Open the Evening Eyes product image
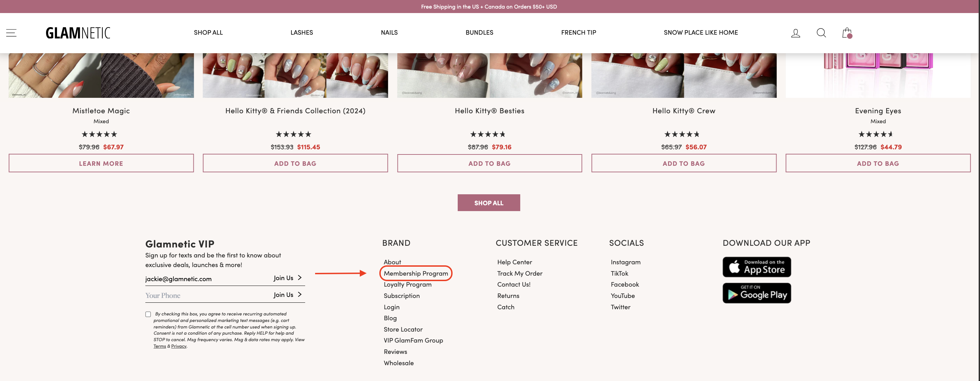Screen dimensions: 980x381 tap(878, 75)
